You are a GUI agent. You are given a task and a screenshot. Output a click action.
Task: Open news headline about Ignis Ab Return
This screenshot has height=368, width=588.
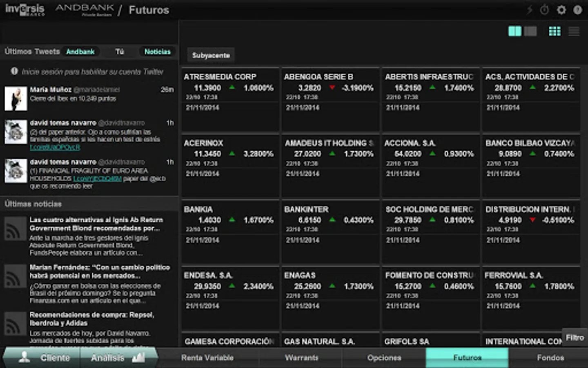(x=96, y=224)
